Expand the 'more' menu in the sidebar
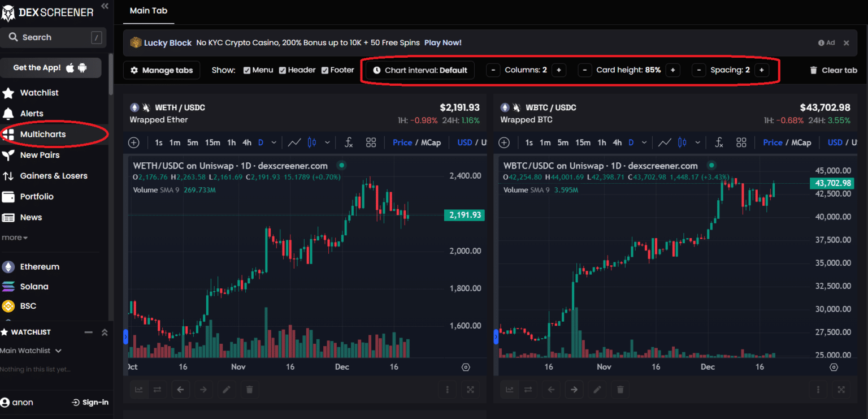 coord(14,237)
